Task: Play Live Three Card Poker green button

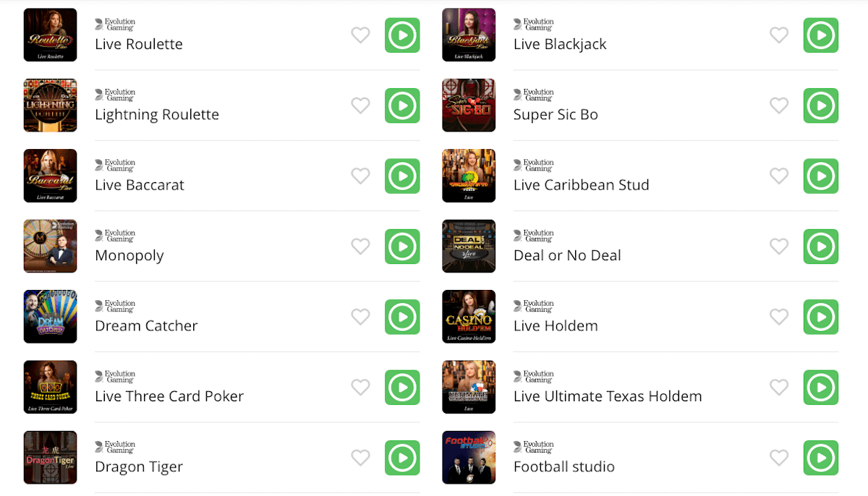Action: 402,388
